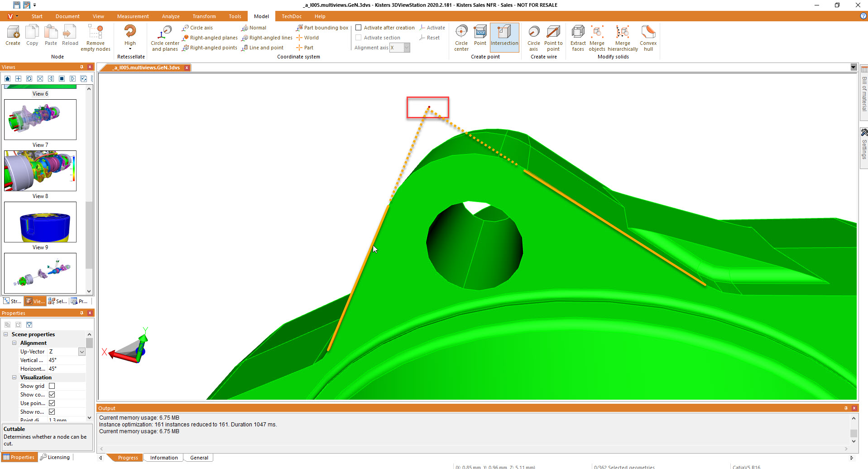
Task: Switch to the Information output tab
Action: [x=164, y=458]
